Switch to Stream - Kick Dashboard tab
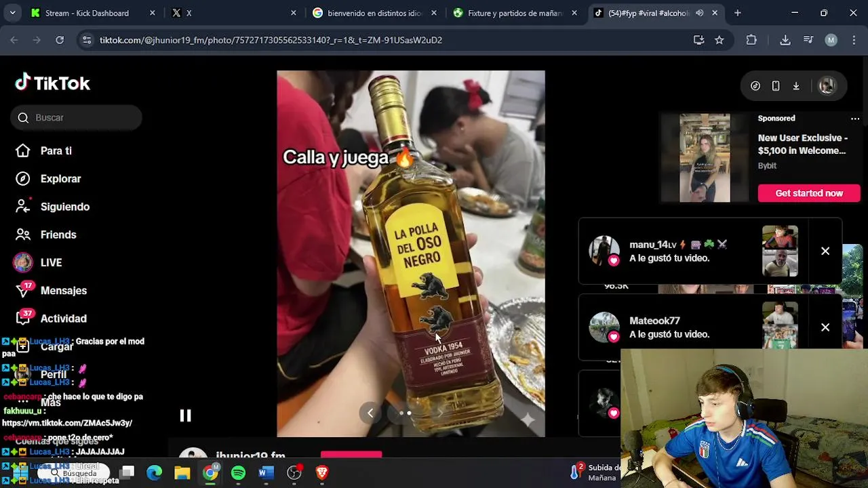The image size is (868, 488). click(x=93, y=13)
